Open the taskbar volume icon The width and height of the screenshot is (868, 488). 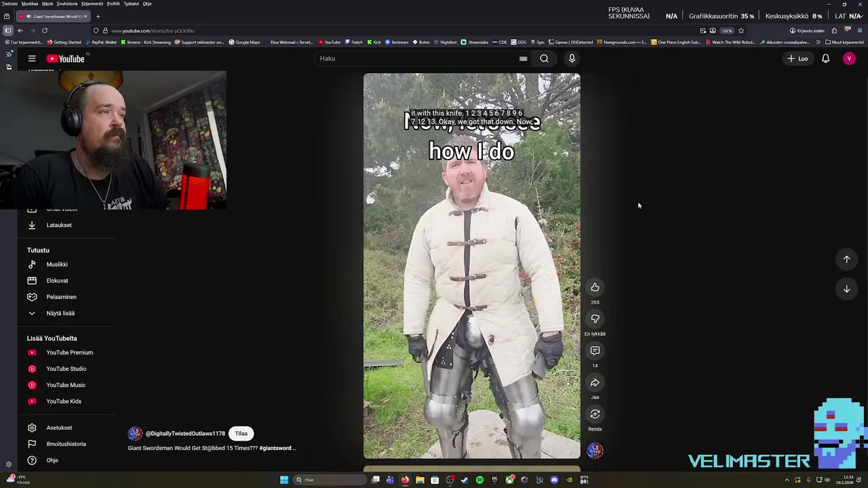[x=827, y=480]
